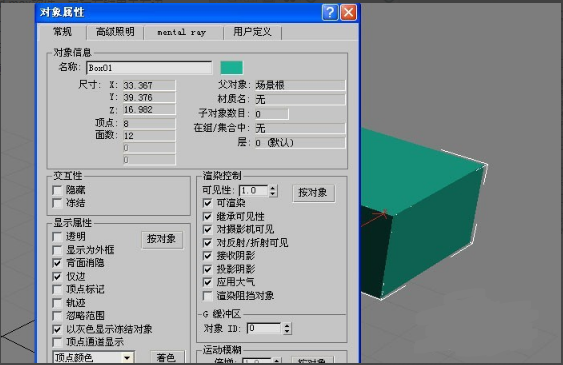Click 按对象 button in 显示属性

[x=162, y=239]
